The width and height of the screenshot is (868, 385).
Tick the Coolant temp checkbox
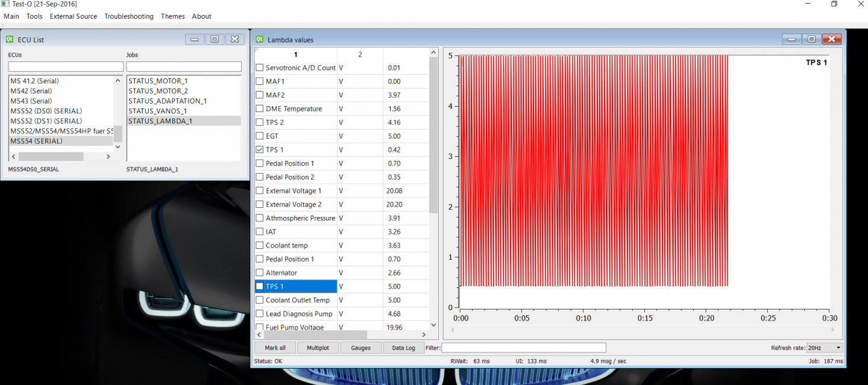click(x=260, y=245)
